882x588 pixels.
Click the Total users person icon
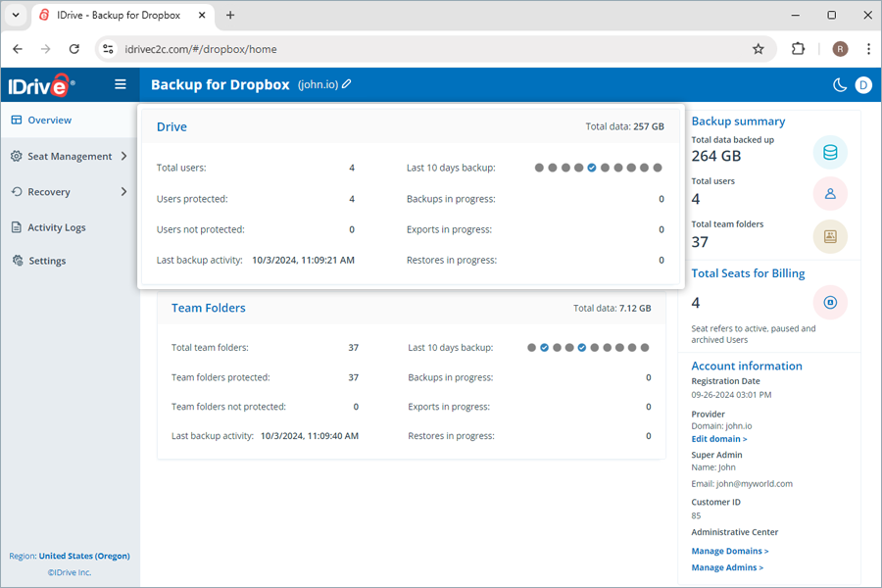click(x=830, y=193)
